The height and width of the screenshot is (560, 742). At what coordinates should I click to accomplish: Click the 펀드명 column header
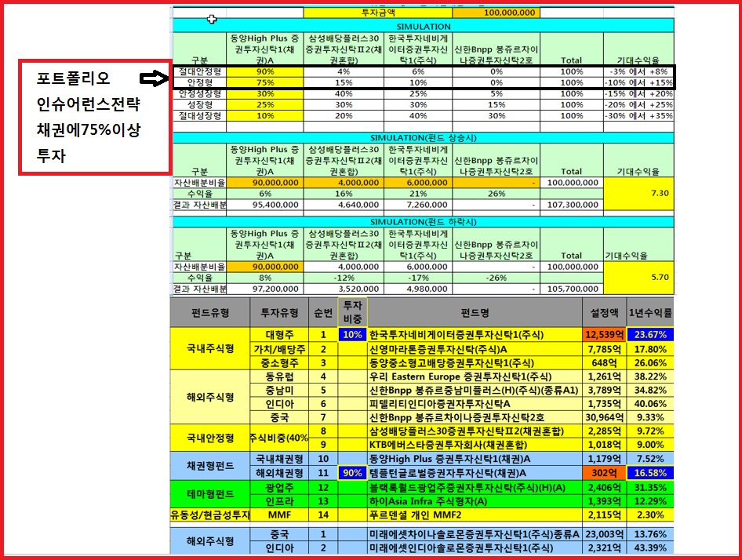pyautogui.click(x=475, y=312)
